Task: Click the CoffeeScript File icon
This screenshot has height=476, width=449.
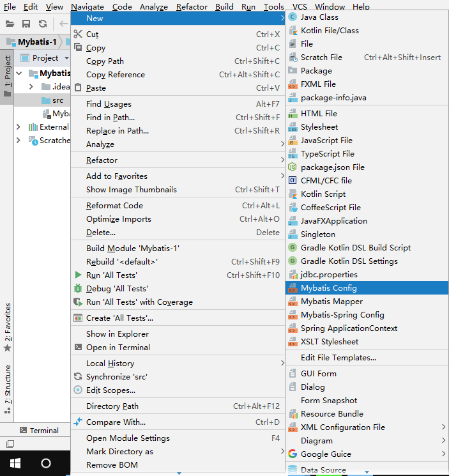Action: click(x=293, y=208)
